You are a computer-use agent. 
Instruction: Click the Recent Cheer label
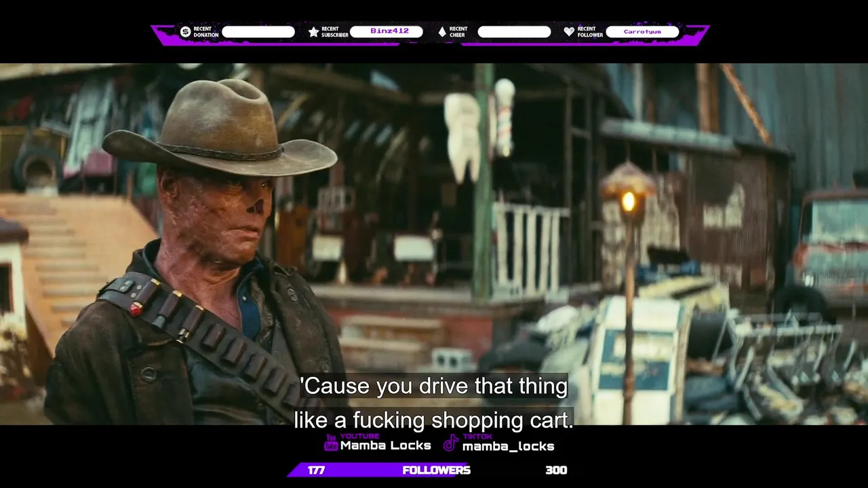coord(458,32)
